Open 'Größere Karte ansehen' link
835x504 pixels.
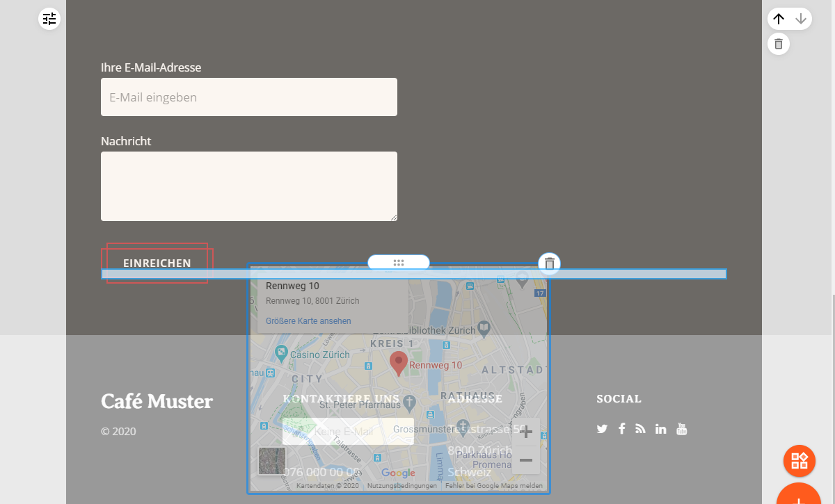coord(308,321)
